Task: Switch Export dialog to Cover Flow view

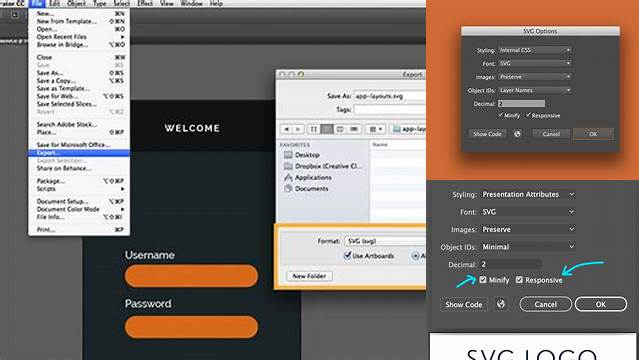Action: (354, 129)
